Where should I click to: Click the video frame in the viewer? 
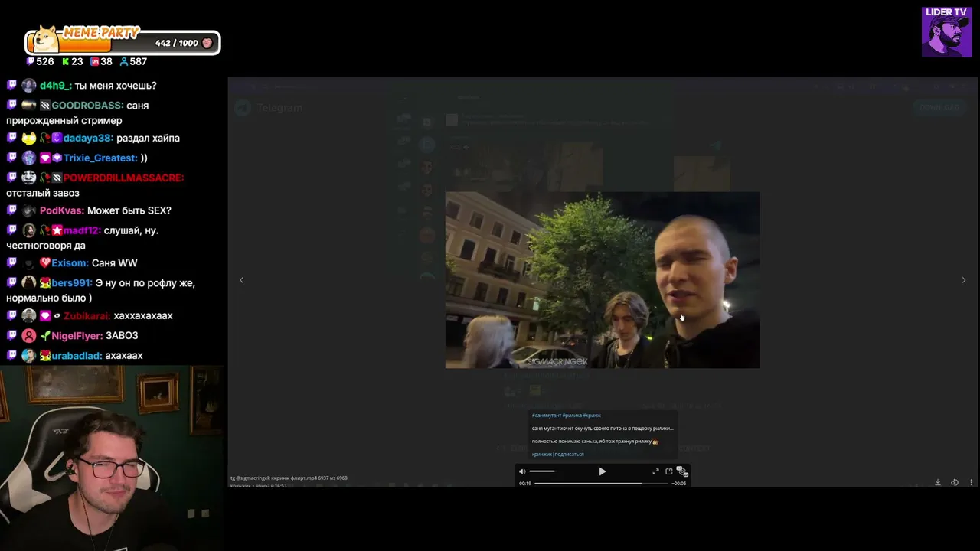pyautogui.click(x=603, y=280)
